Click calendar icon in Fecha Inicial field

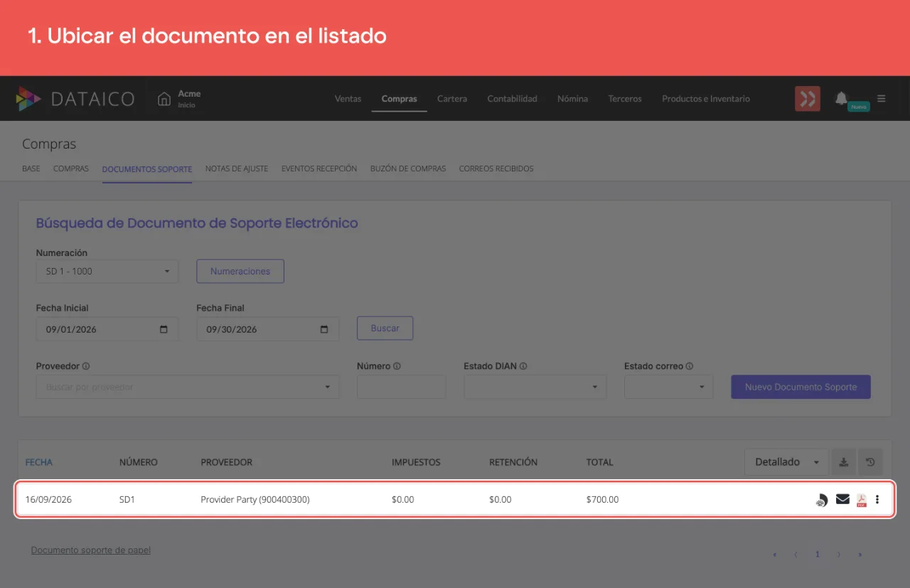[164, 329]
